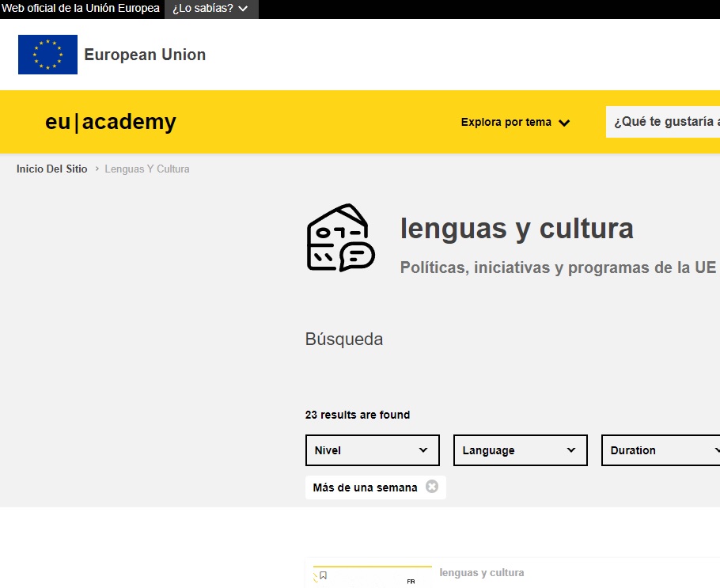The width and height of the screenshot is (720, 588).
Task: Click the lenguas y cultura course category label
Action: pos(482,573)
